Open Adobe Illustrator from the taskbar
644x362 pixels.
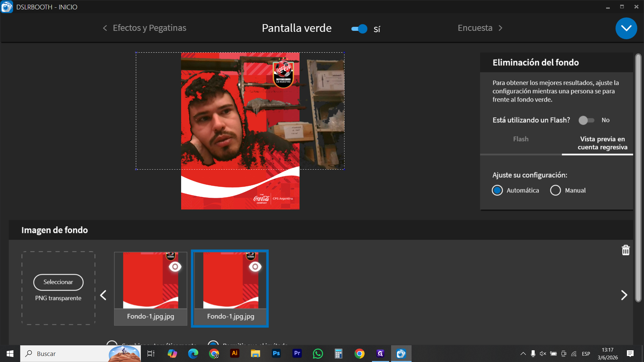point(235,354)
